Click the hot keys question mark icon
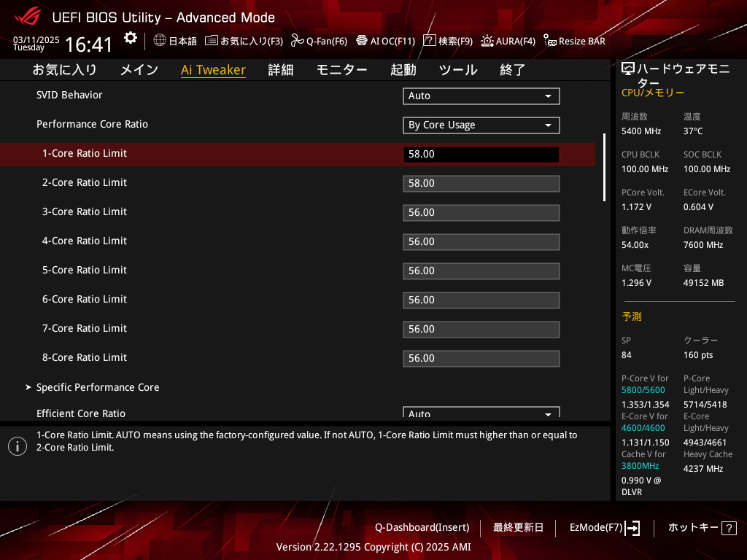Screen dimensions: 747x560 click(x=729, y=528)
